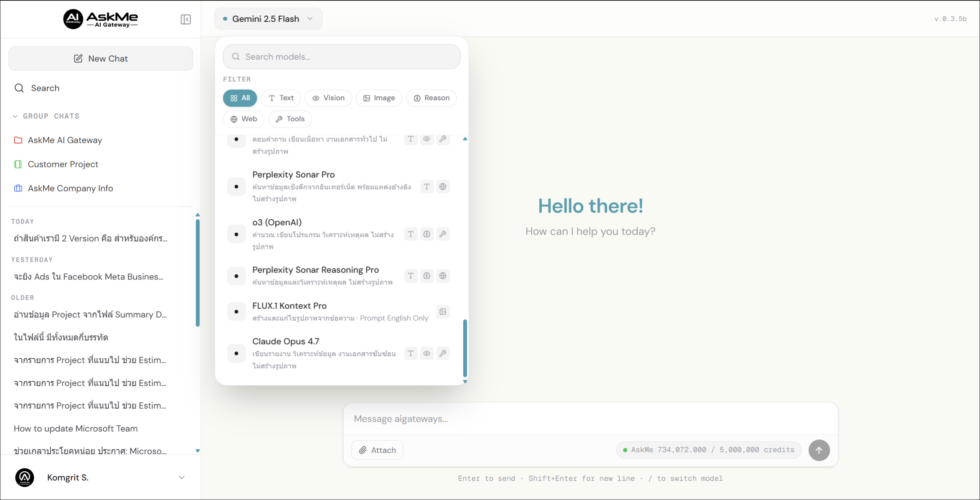Image resolution: width=980 pixels, height=500 pixels.
Task: Click the AskMe credits balance indicator
Action: 709,450
